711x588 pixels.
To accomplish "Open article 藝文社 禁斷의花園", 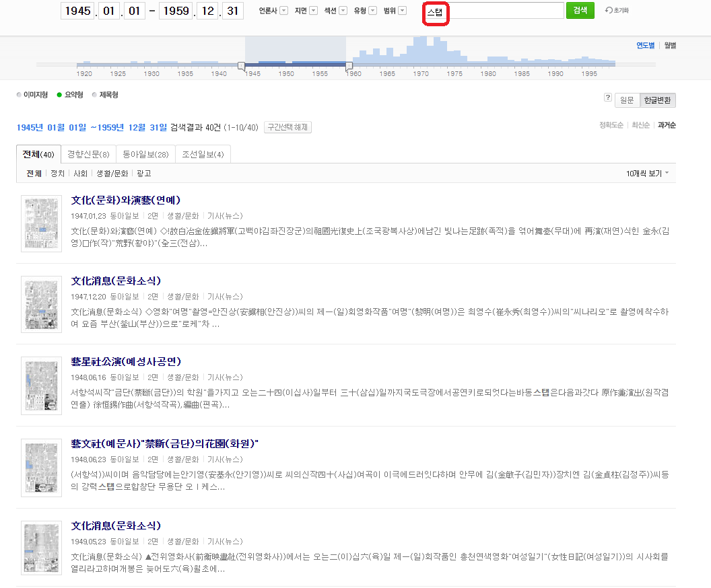I will coord(164,443).
